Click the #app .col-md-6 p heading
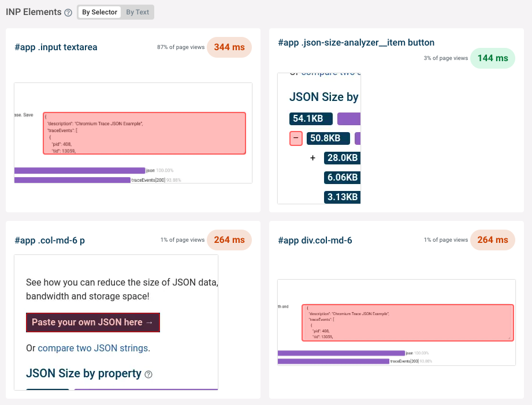The width and height of the screenshot is (532, 405). (x=50, y=240)
